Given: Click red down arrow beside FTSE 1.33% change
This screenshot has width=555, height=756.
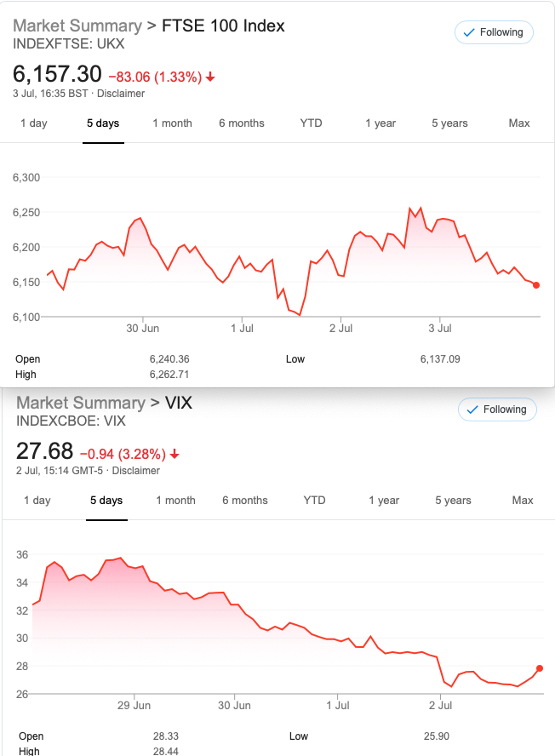Looking at the screenshot, I should click(x=210, y=77).
